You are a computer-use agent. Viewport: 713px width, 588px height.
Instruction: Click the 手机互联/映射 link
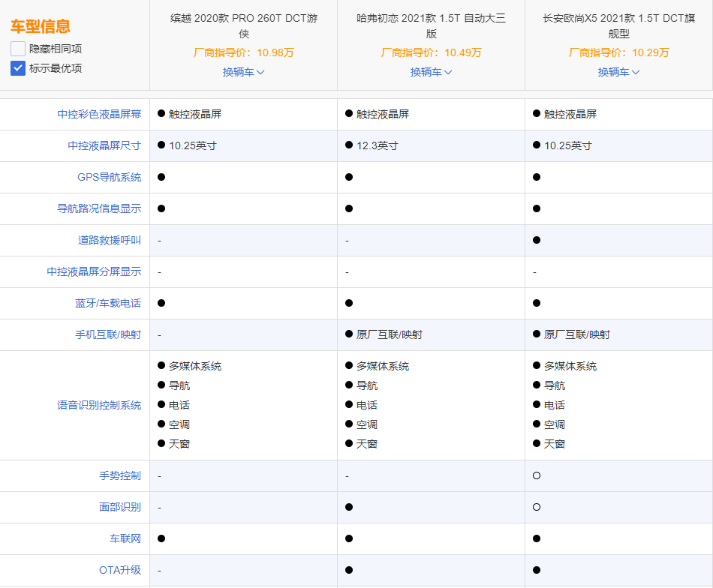coord(108,335)
